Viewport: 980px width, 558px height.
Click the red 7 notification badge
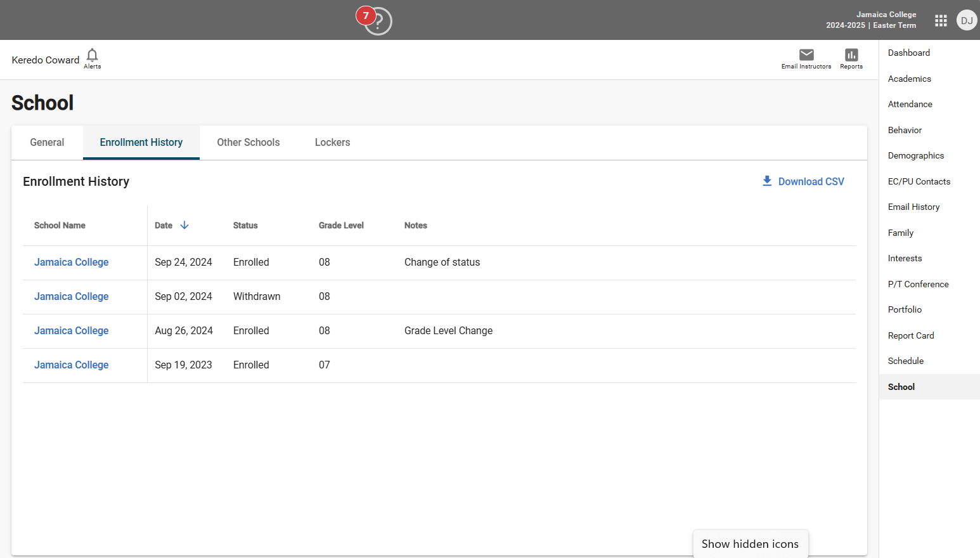[x=366, y=16]
